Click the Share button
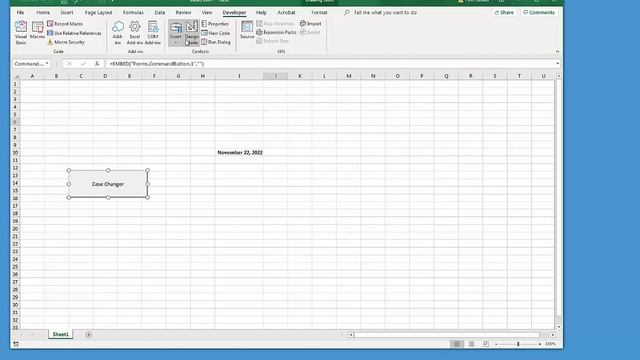Screen dimensions: 640x360 point(504,12)
